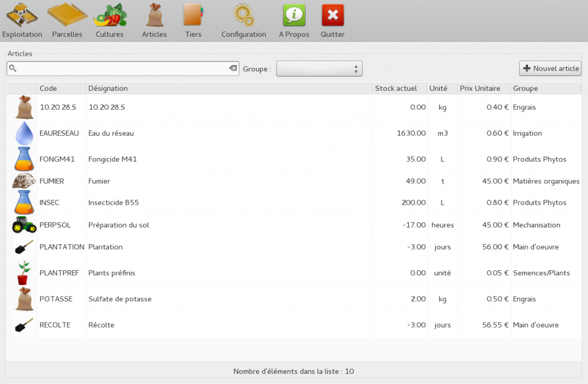Click the -17.00 stock value
Viewport: 588px width, 384px height.
414,225
